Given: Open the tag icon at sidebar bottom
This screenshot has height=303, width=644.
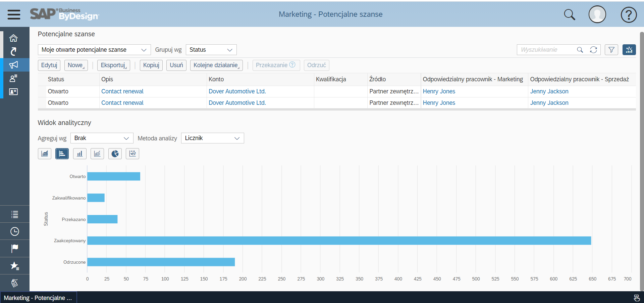Looking at the screenshot, I should (14, 283).
